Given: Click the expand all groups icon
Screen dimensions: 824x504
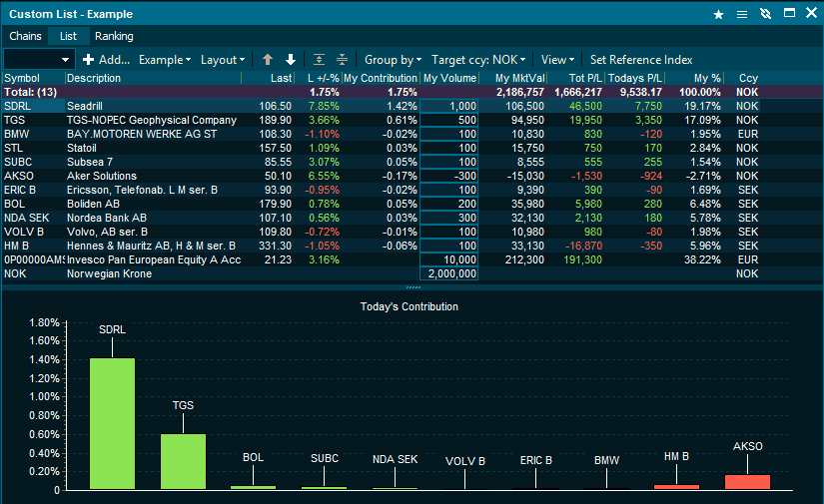Looking at the screenshot, I should pos(319,59).
